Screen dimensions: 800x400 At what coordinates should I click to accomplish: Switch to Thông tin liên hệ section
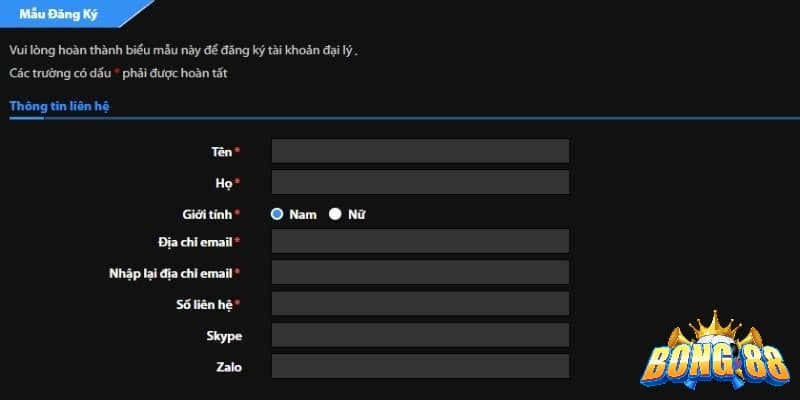tap(59, 107)
